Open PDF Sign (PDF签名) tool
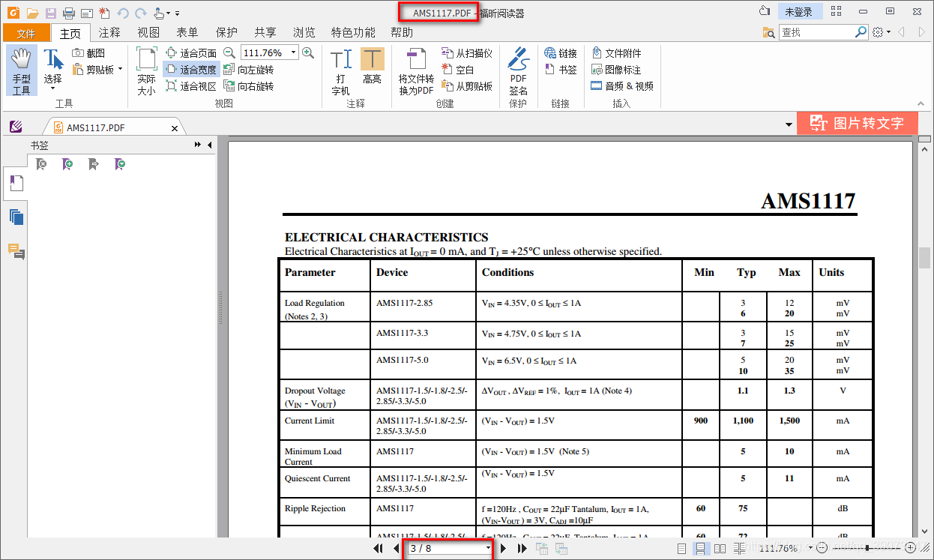The height and width of the screenshot is (560, 934). [x=519, y=71]
